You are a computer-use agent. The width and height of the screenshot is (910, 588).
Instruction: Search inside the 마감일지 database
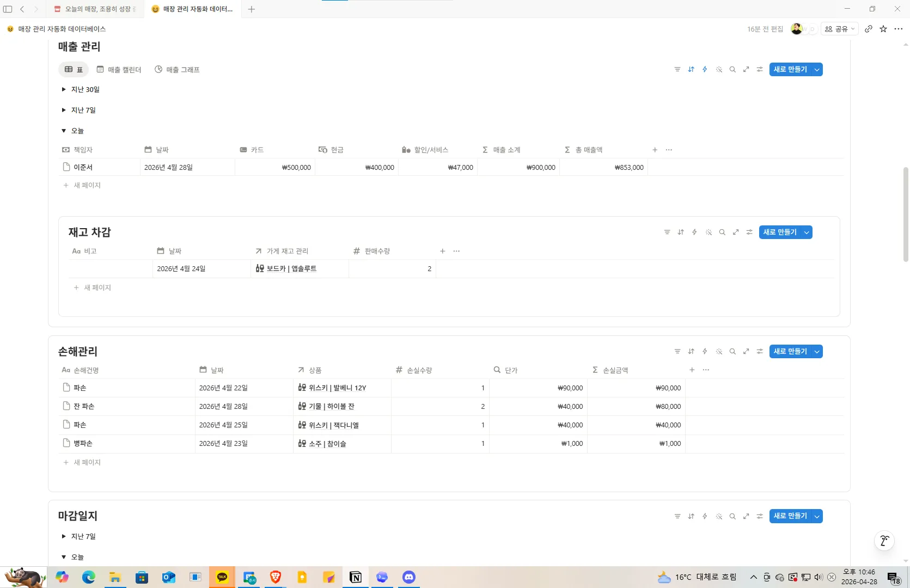pyautogui.click(x=732, y=516)
